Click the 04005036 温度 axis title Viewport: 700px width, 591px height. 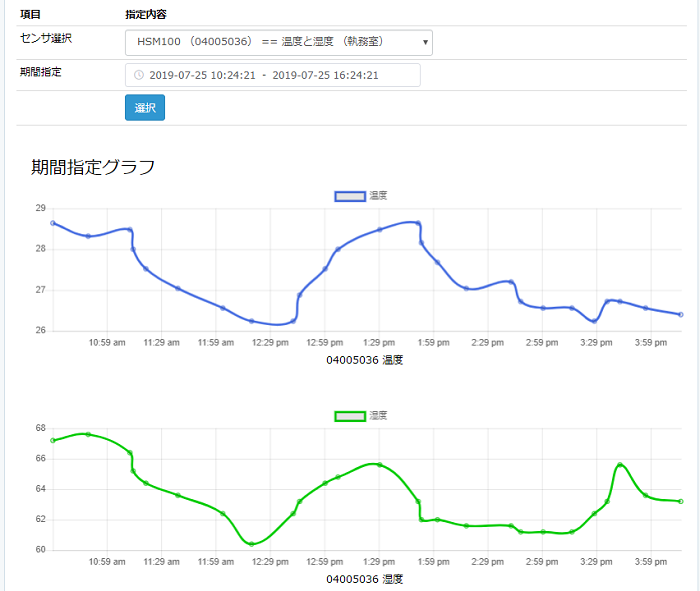click(x=364, y=360)
